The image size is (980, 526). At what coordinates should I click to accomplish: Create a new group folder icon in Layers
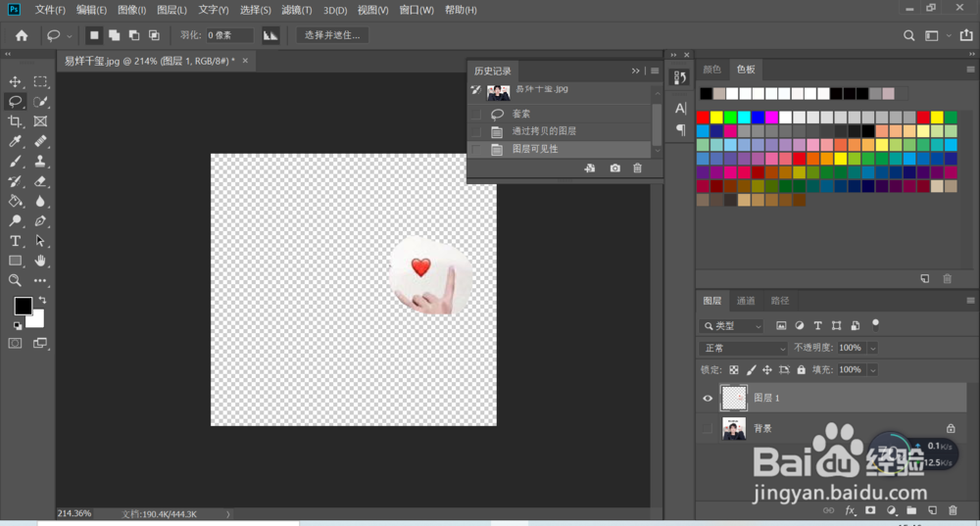coord(911,510)
